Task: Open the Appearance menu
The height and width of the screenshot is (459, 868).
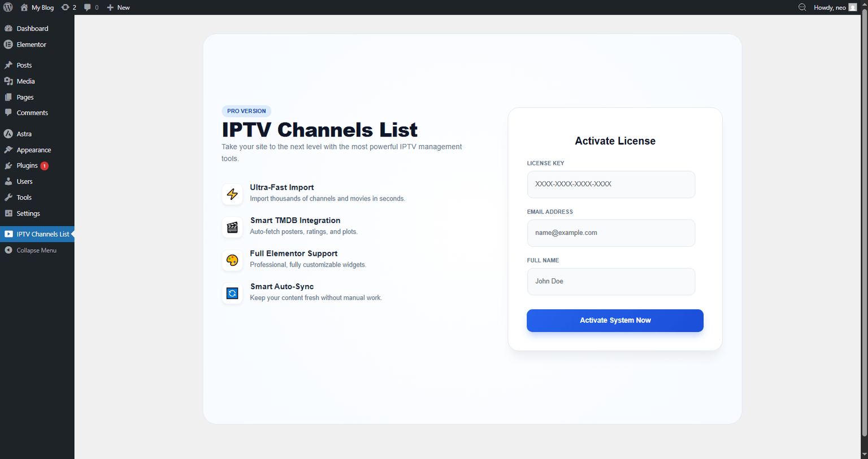Action: (37, 150)
